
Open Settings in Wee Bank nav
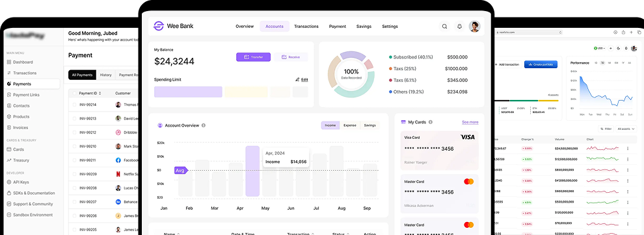click(390, 26)
